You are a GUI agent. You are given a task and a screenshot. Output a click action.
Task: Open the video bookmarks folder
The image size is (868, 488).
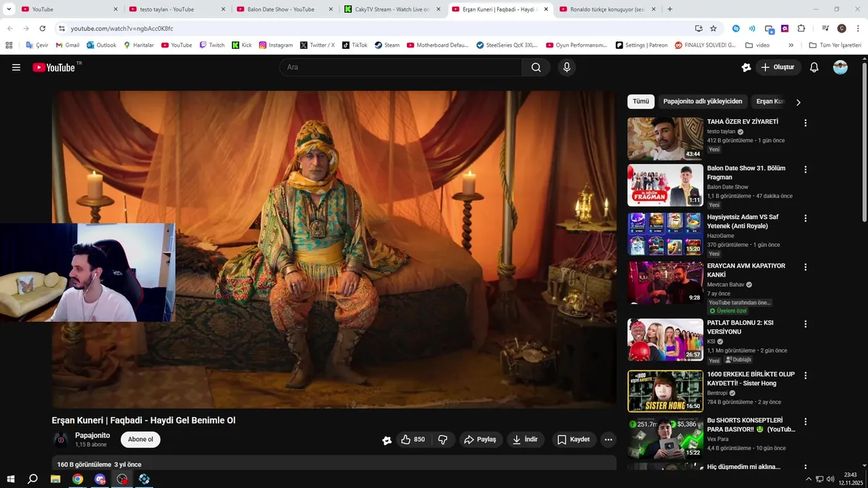click(x=757, y=45)
